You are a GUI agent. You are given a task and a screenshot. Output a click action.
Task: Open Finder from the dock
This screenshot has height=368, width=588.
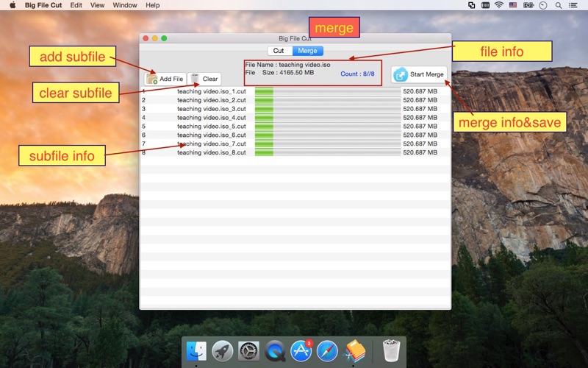click(x=196, y=351)
